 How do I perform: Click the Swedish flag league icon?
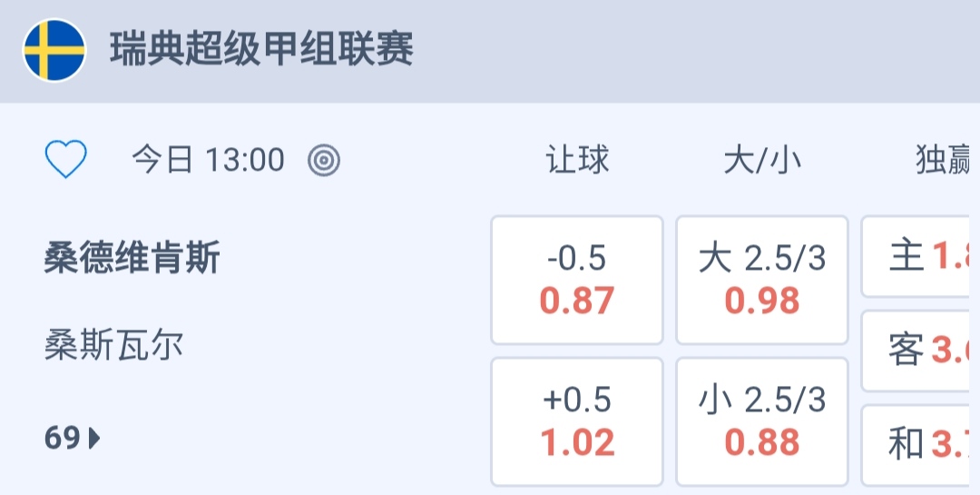click(x=54, y=50)
